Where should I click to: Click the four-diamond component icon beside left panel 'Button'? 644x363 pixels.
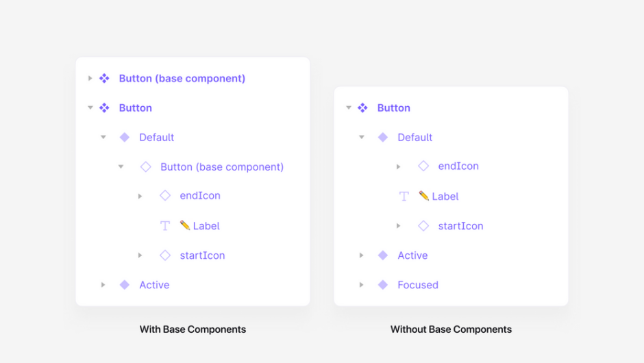(104, 108)
